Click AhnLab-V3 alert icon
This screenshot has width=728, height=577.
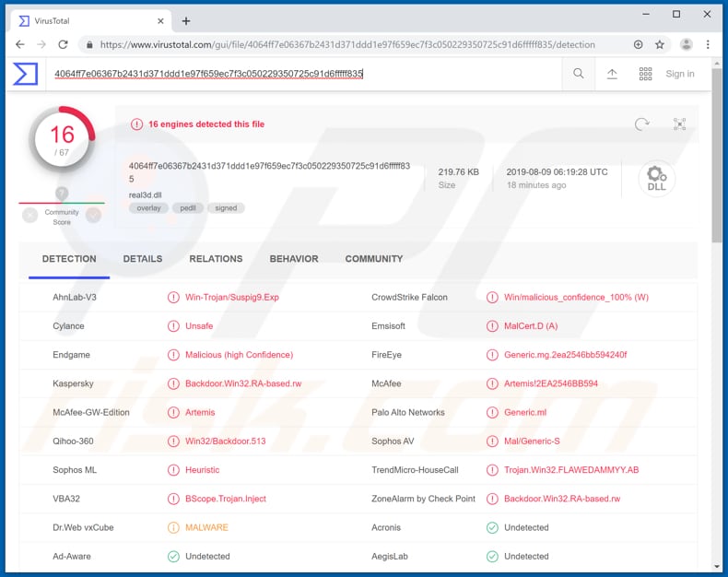173,298
